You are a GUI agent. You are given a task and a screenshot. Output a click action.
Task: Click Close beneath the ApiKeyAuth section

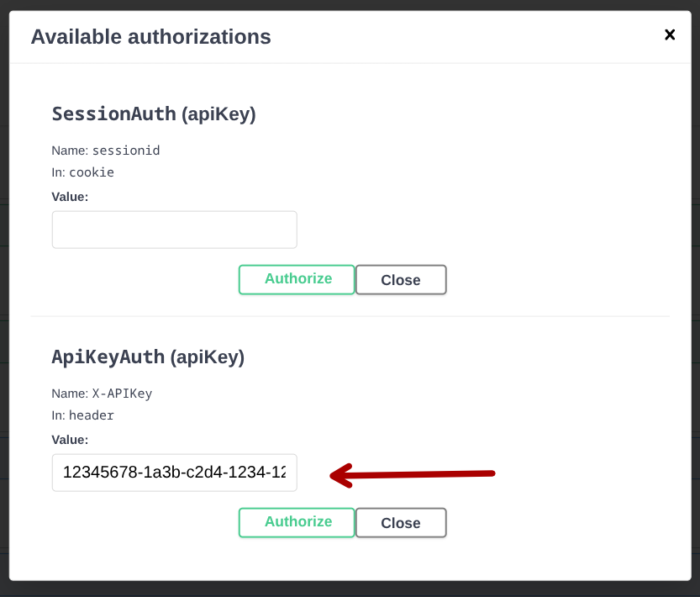click(401, 522)
